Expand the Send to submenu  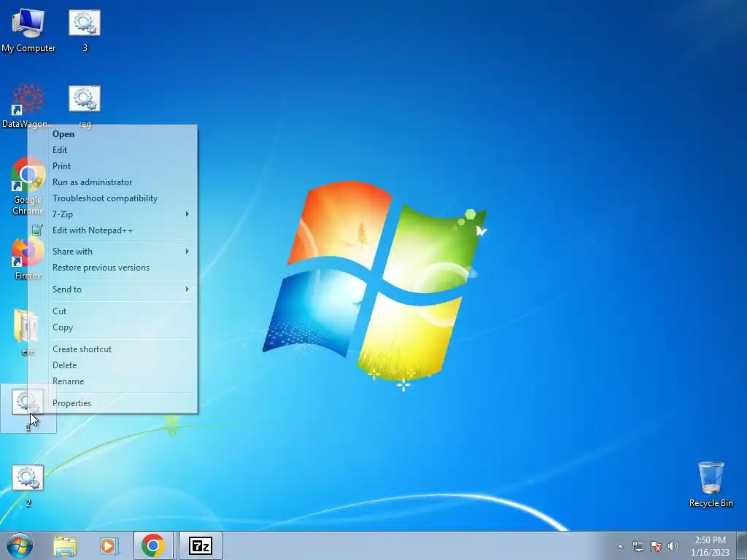[x=112, y=289]
